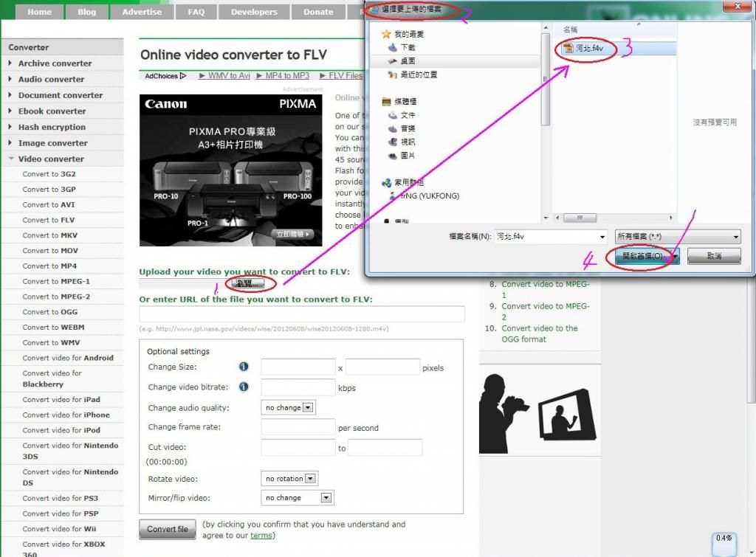This screenshot has width=756, height=557.
Task: Click the star favorites icon in the file dialog
Action: click(385, 34)
